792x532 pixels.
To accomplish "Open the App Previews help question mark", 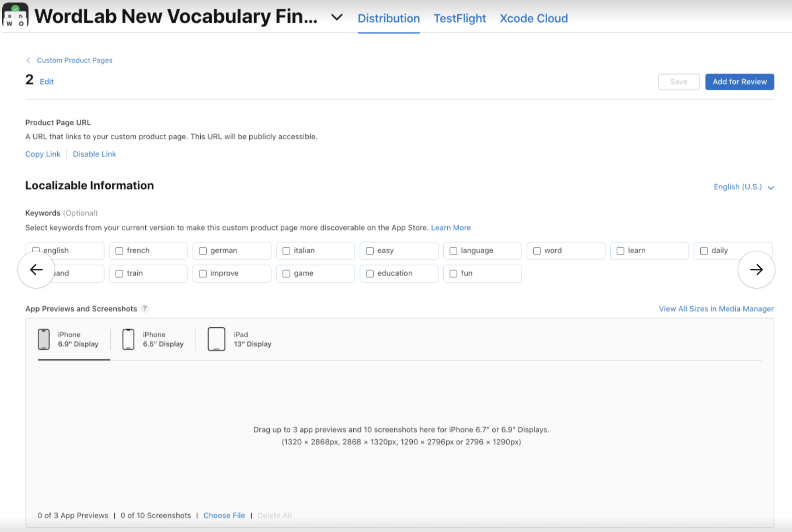I will pos(145,309).
